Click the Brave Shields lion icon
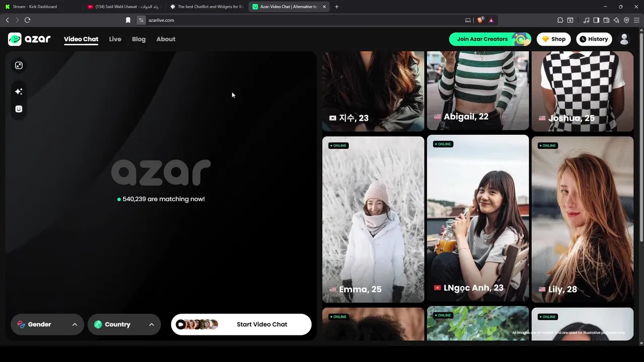Screen dimensions: 644x362 click(x=480, y=20)
